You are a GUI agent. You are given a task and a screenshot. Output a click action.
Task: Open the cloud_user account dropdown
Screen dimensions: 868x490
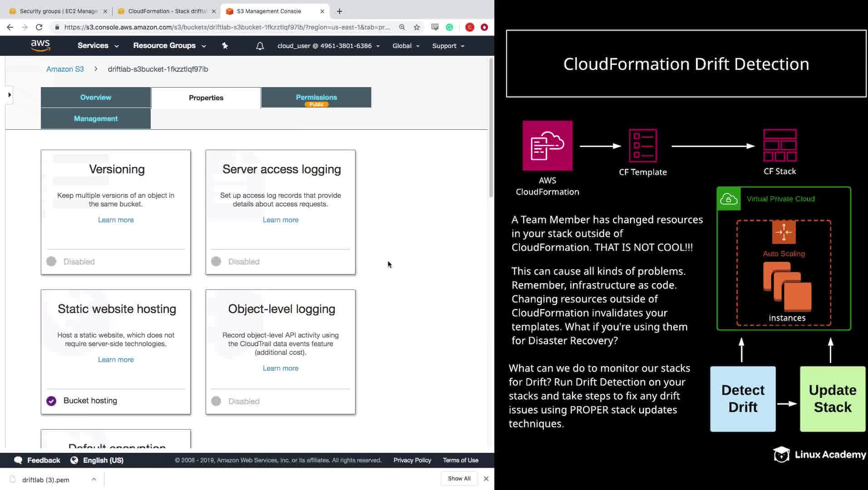329,46
